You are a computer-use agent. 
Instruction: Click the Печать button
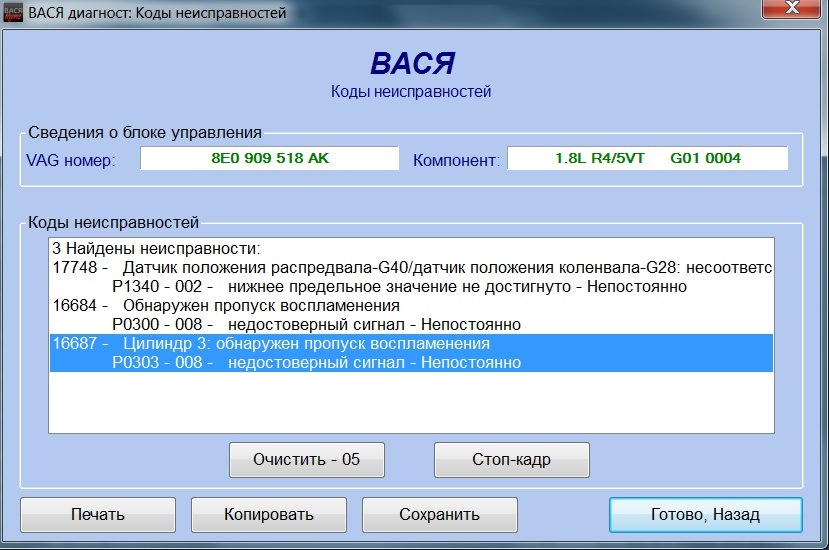tap(98, 515)
